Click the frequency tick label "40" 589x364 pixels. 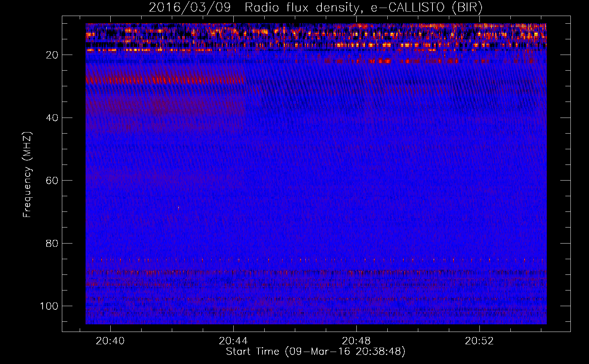(x=52, y=118)
